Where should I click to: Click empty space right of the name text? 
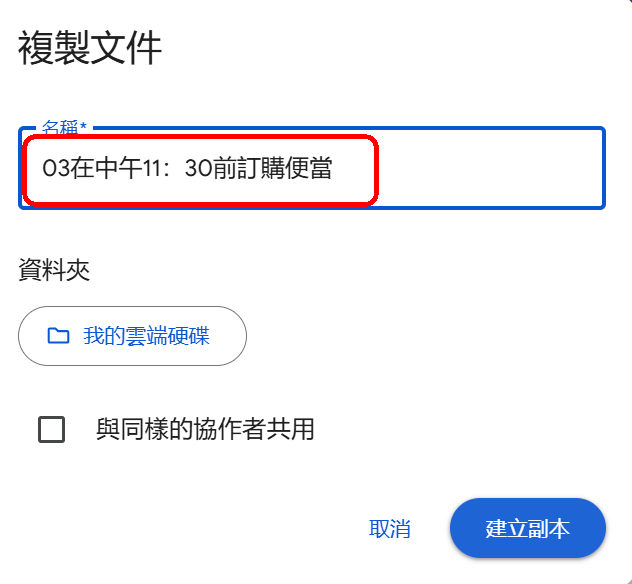coord(480,168)
